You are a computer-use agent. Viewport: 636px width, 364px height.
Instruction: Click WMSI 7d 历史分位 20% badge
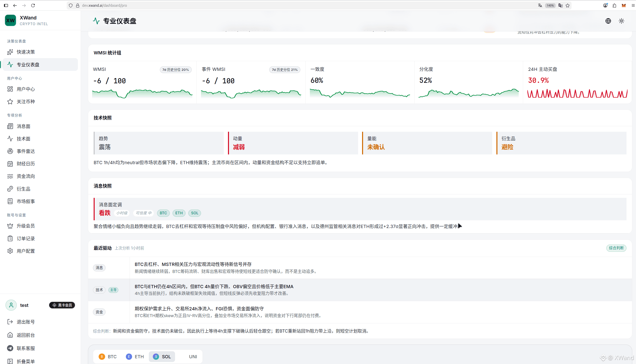176,70
